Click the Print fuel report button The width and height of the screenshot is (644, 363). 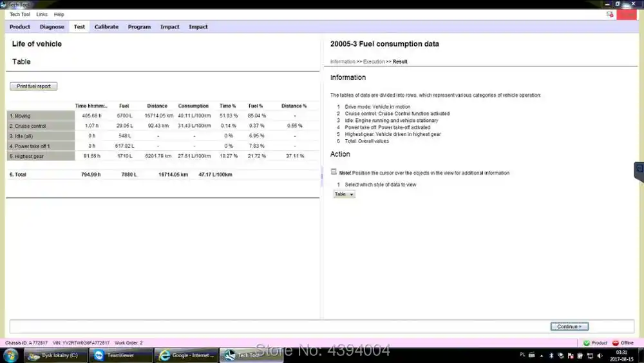(x=33, y=86)
